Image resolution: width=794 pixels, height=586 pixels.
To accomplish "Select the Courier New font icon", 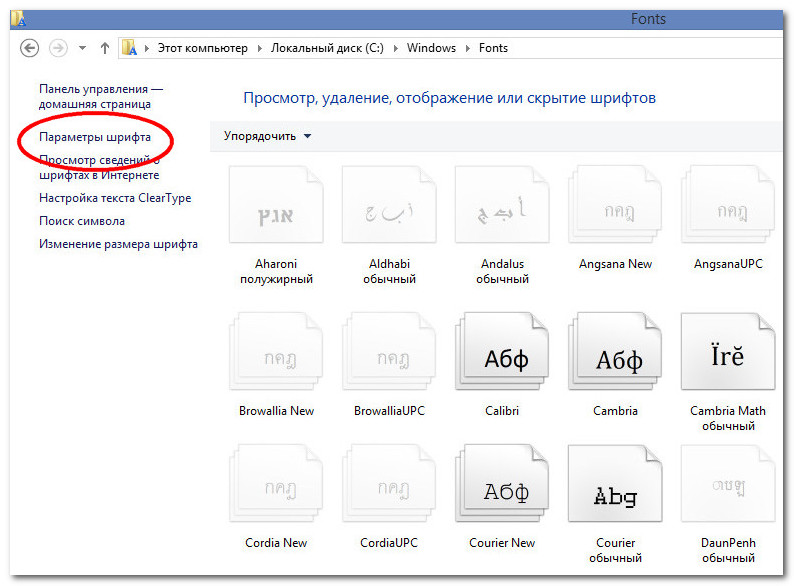I will click(x=502, y=483).
